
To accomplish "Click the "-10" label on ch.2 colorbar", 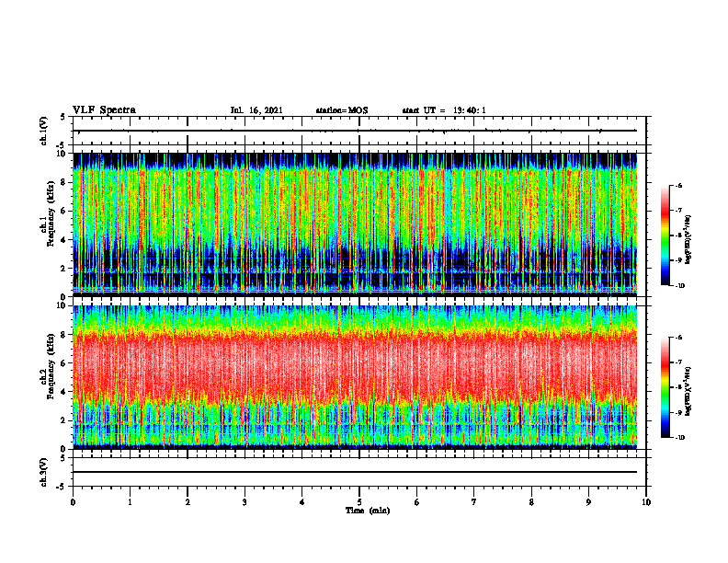I will click(x=679, y=438).
